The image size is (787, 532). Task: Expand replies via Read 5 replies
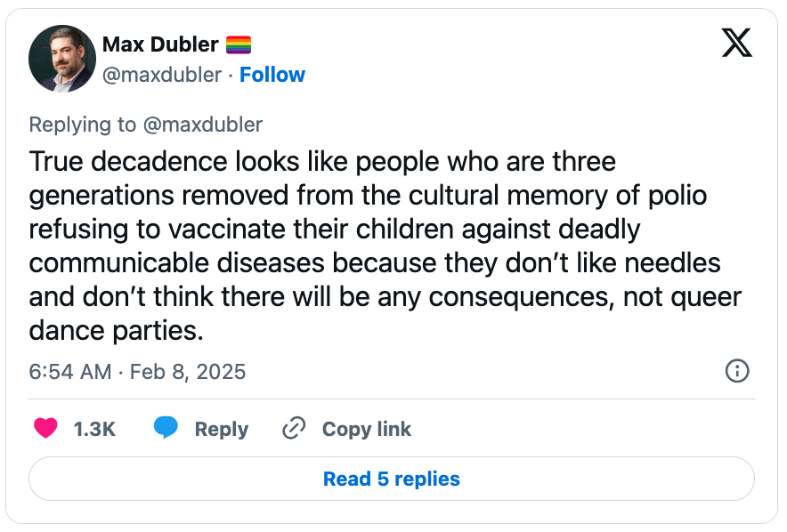391,479
